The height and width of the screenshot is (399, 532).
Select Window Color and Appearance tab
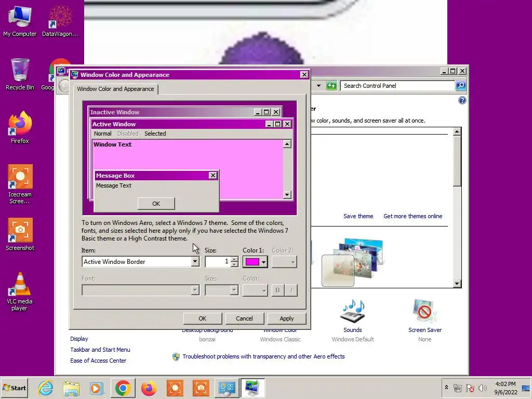point(115,89)
